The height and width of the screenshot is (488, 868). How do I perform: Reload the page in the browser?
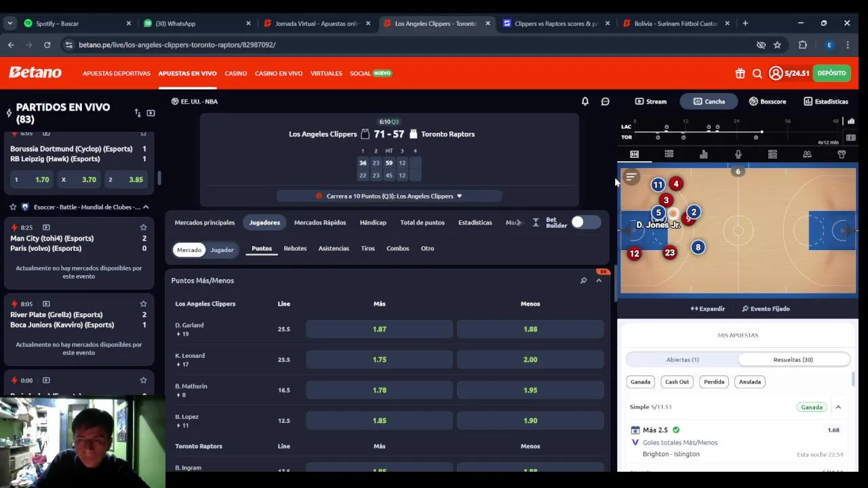[47, 45]
